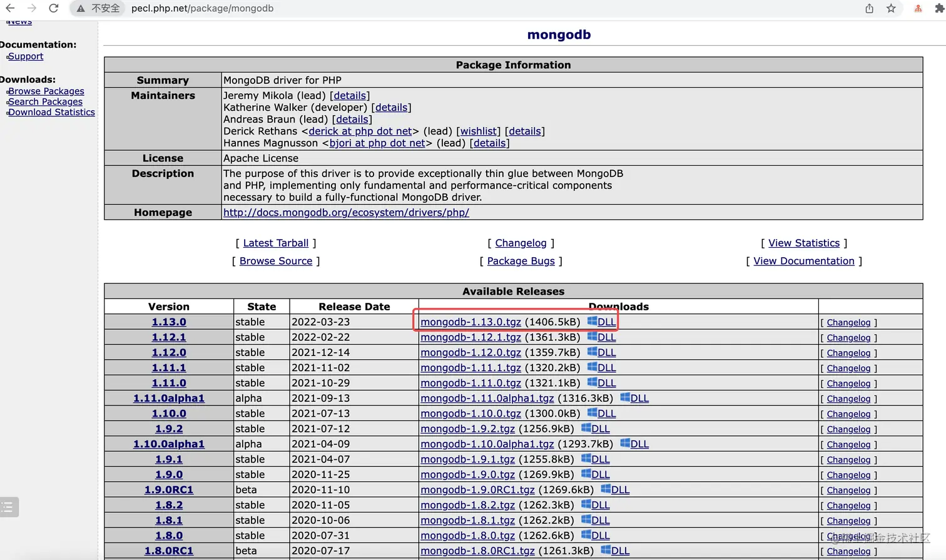Download the Windows DLL for mongodb 1.12.0
The image size is (946, 560).
point(601,352)
